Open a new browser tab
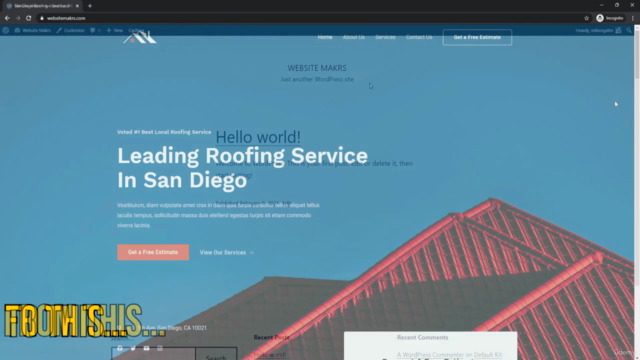The height and width of the screenshot is (360, 640). [90, 6]
